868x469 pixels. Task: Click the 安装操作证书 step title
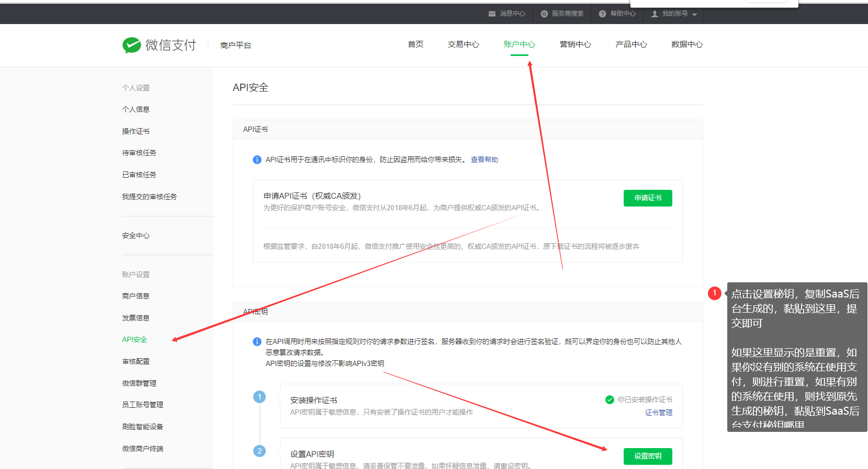click(313, 400)
